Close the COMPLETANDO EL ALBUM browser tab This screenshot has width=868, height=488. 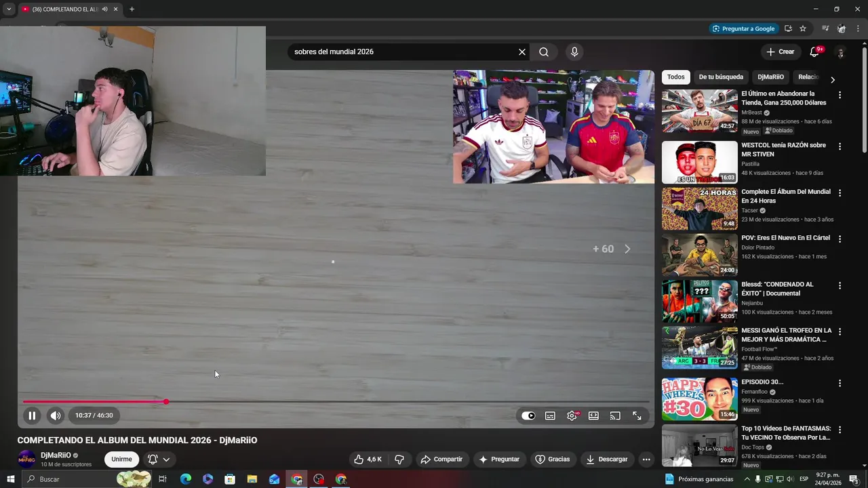[116, 9]
